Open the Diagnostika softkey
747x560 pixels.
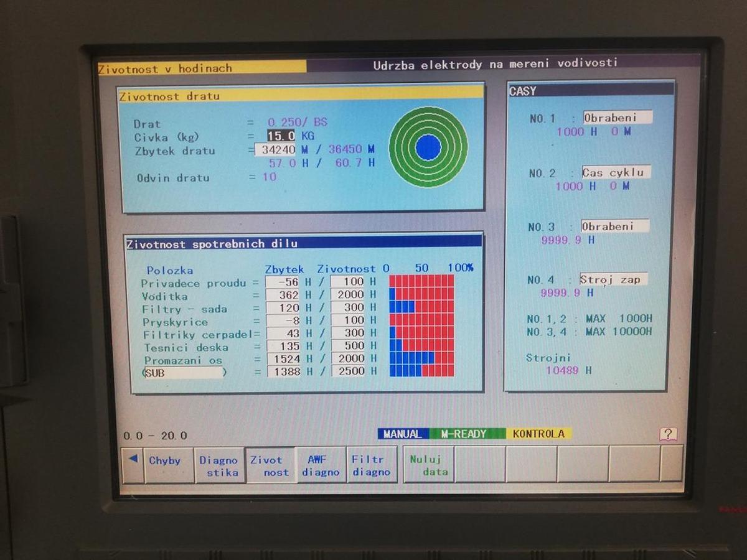point(218,465)
